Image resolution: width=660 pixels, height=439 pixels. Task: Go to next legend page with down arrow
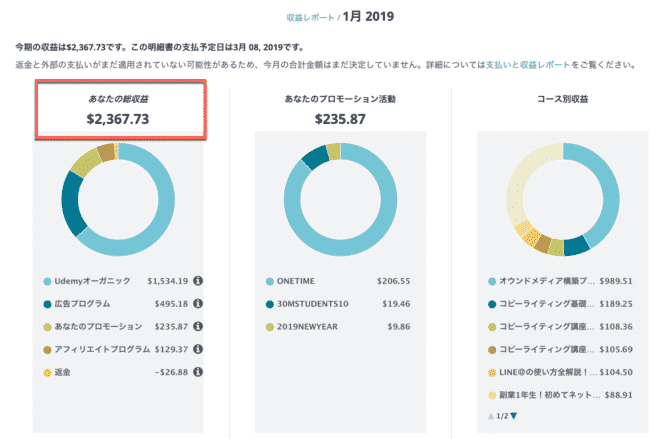[514, 416]
